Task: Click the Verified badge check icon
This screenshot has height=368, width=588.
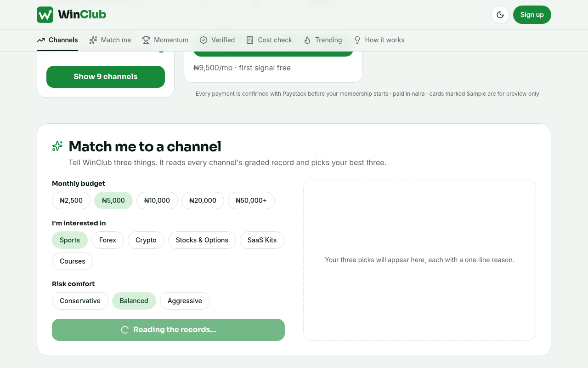Action: 204,40
